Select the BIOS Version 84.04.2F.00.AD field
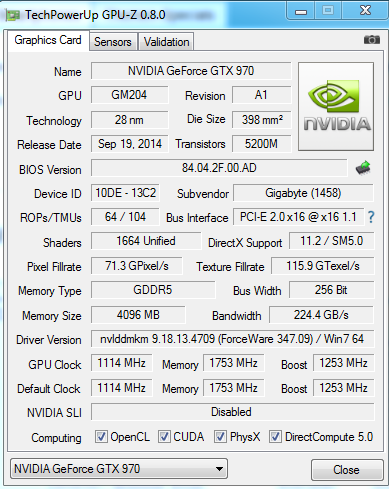389x489 pixels. pyautogui.click(x=219, y=168)
